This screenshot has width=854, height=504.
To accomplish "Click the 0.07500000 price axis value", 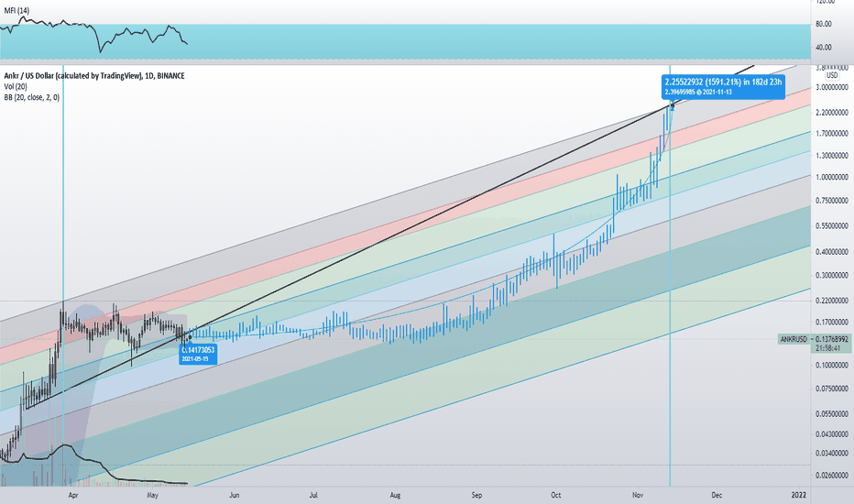I will click(x=832, y=389).
